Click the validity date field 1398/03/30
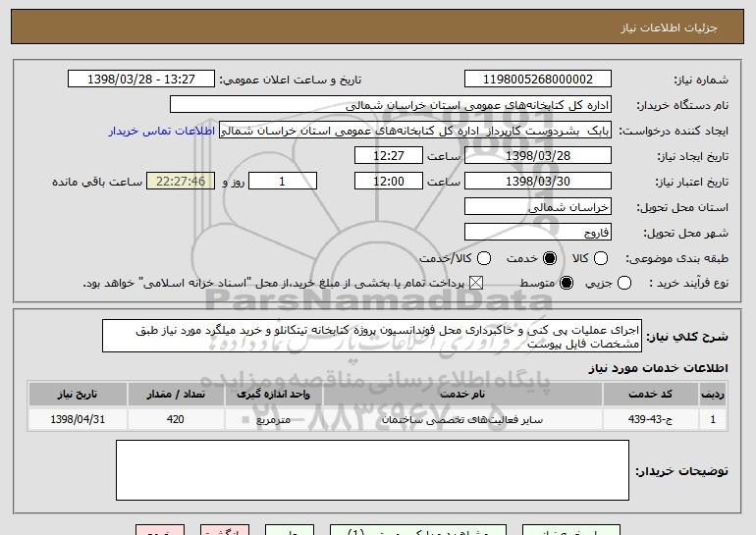This screenshot has height=535, width=756. click(x=538, y=182)
